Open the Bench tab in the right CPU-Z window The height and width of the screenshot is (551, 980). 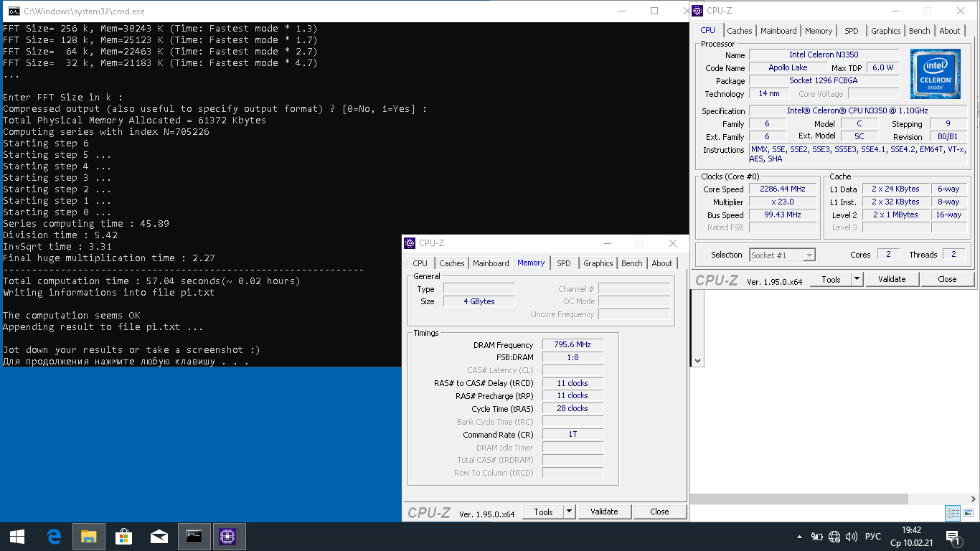click(920, 31)
